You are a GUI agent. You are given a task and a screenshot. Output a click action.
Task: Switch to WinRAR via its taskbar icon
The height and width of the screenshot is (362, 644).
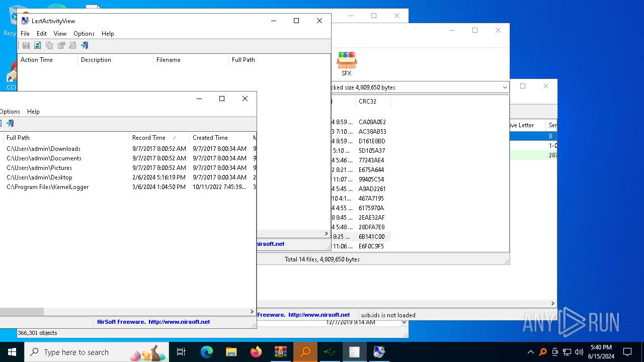click(x=280, y=352)
